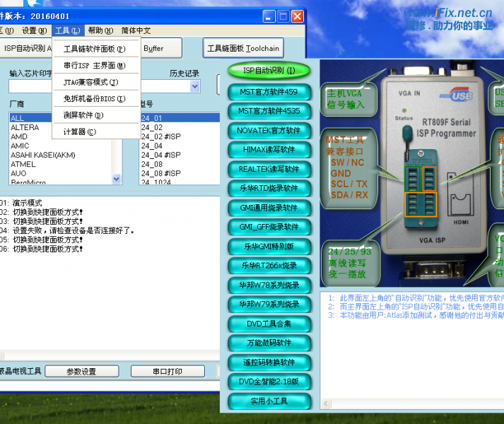Click the RT809F programmer device image
The image size is (504, 424).
click(x=432, y=164)
